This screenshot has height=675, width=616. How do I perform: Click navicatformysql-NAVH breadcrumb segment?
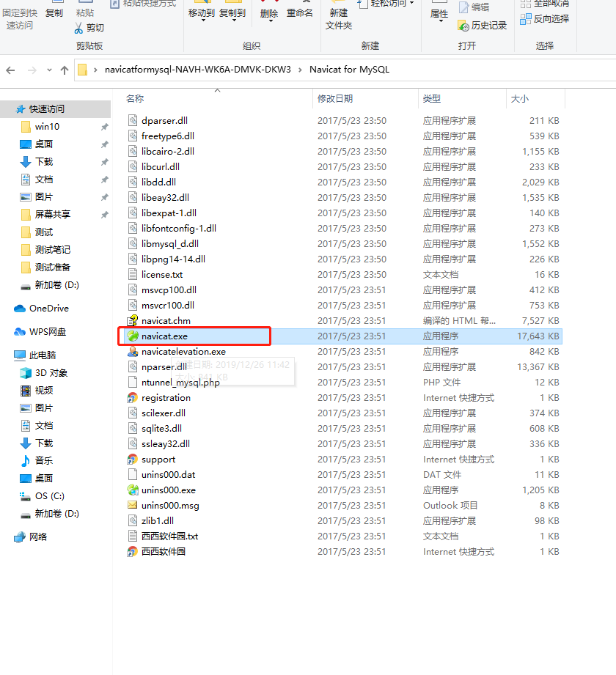pos(198,70)
